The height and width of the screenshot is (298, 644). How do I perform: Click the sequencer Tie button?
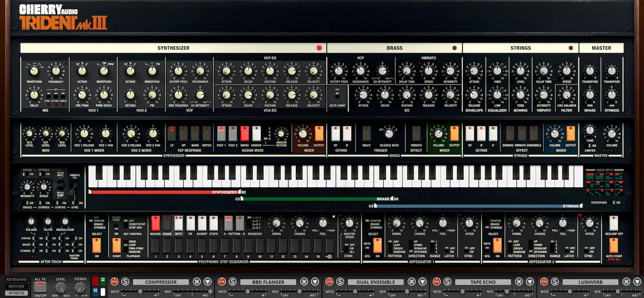(x=190, y=223)
